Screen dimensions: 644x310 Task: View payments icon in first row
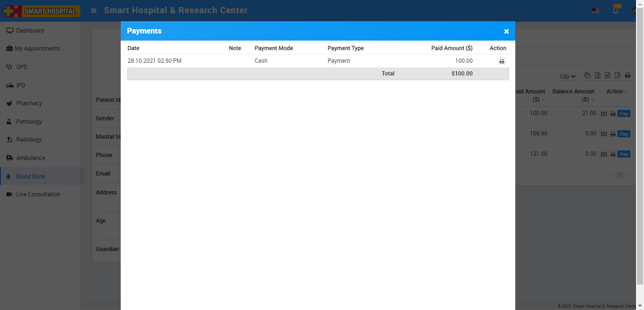coord(603,114)
